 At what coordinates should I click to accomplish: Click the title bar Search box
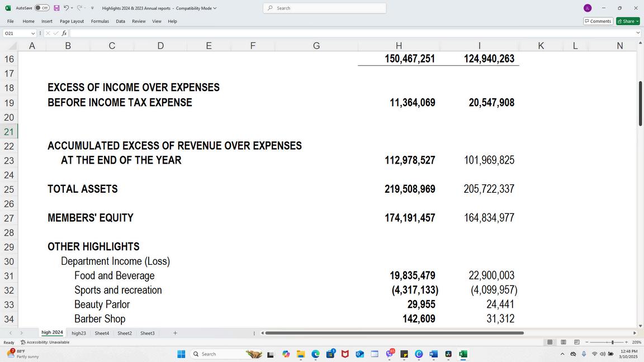[x=324, y=8]
